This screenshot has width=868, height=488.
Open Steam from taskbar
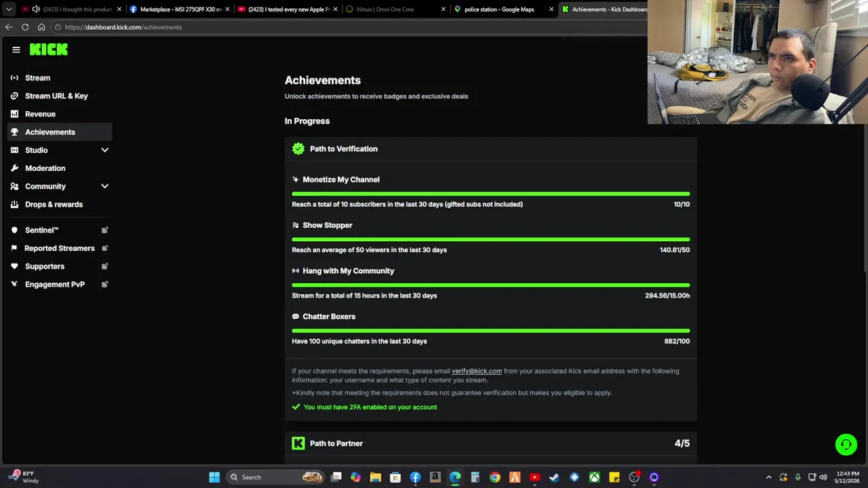pos(554,477)
